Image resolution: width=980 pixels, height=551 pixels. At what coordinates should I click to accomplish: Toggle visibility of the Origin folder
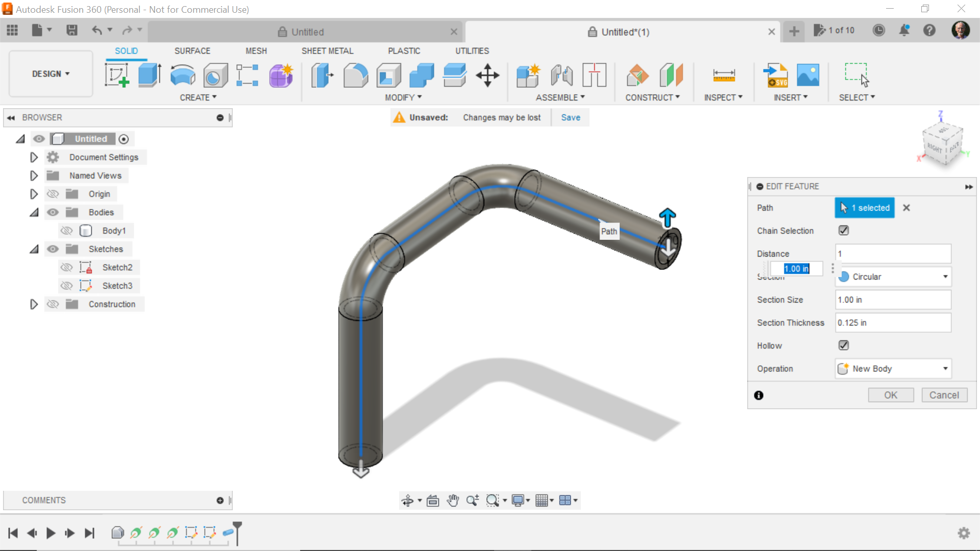tap(53, 194)
